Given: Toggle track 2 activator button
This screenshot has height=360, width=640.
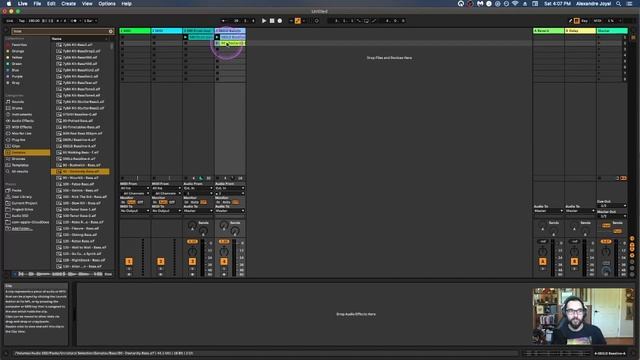Looking at the screenshot, I should pyautogui.click(x=160, y=261).
